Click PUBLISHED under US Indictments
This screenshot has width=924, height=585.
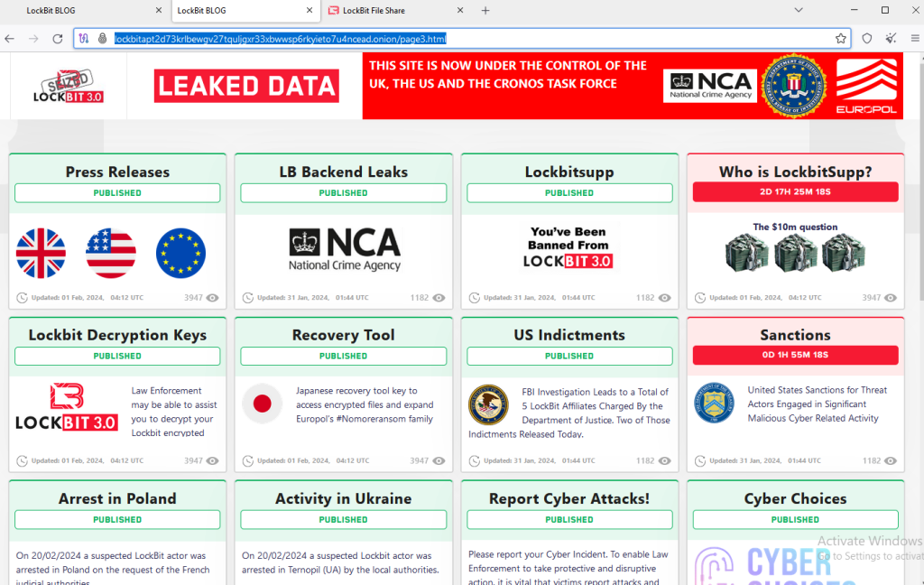(569, 357)
